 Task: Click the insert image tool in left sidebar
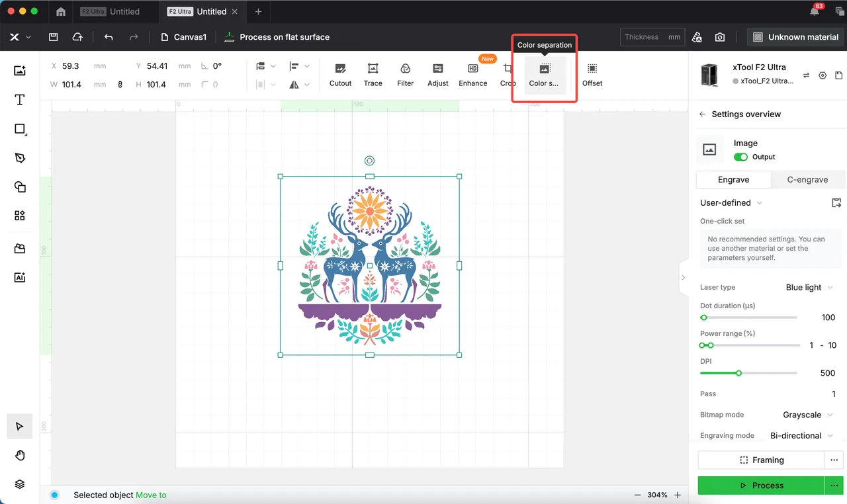[20, 71]
